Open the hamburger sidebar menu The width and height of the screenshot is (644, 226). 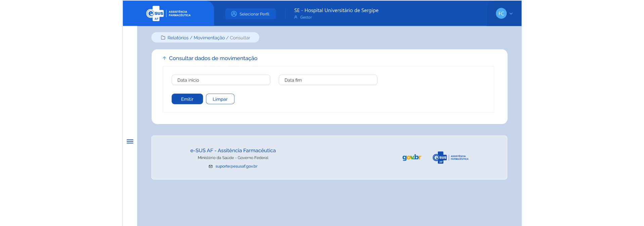[x=130, y=142]
